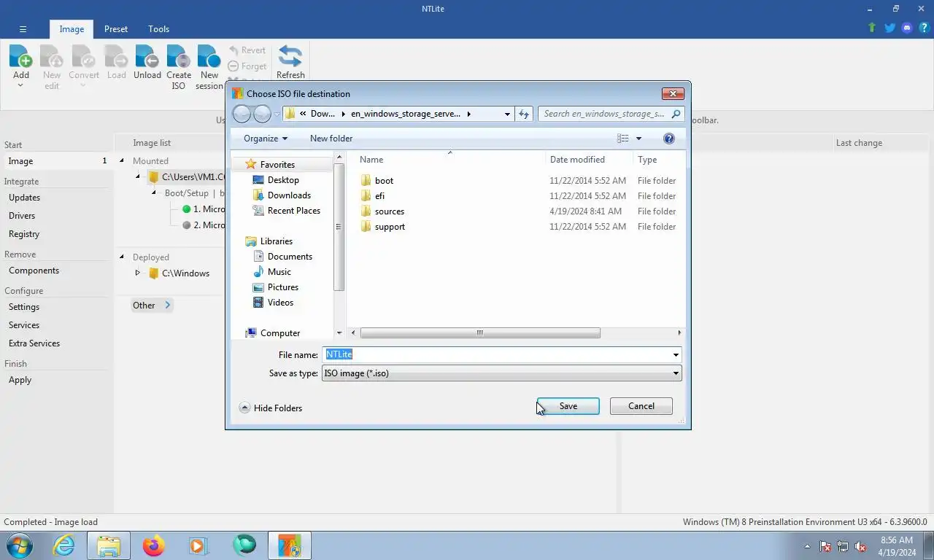
Task: Open the Drivers page in sidebar
Action: click(22, 216)
